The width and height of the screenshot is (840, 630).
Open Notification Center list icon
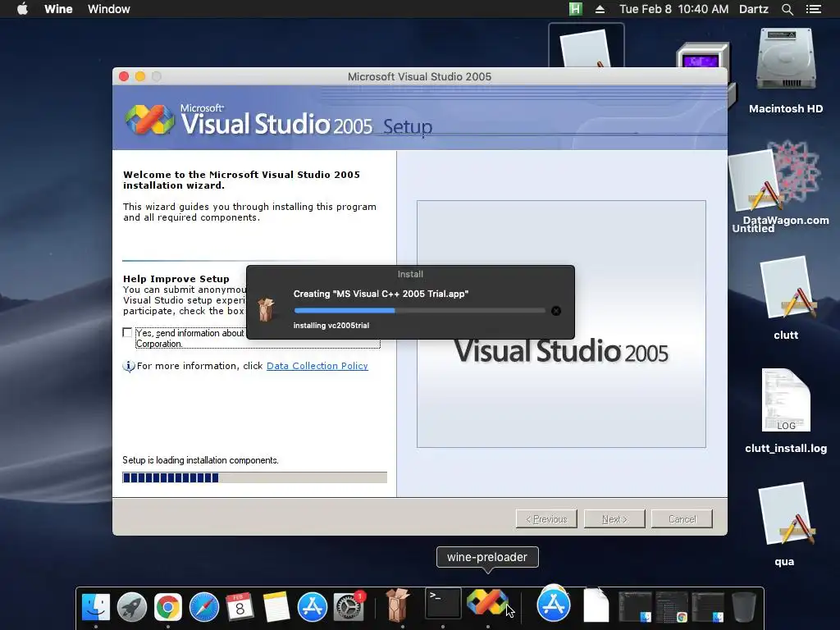click(814, 9)
